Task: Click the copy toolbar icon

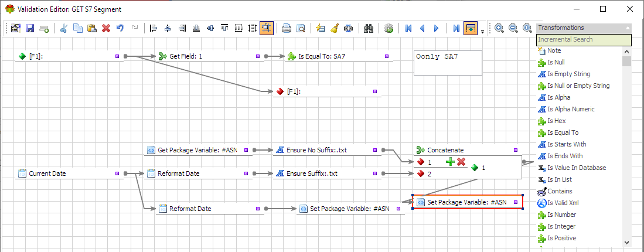Action: click(77, 28)
